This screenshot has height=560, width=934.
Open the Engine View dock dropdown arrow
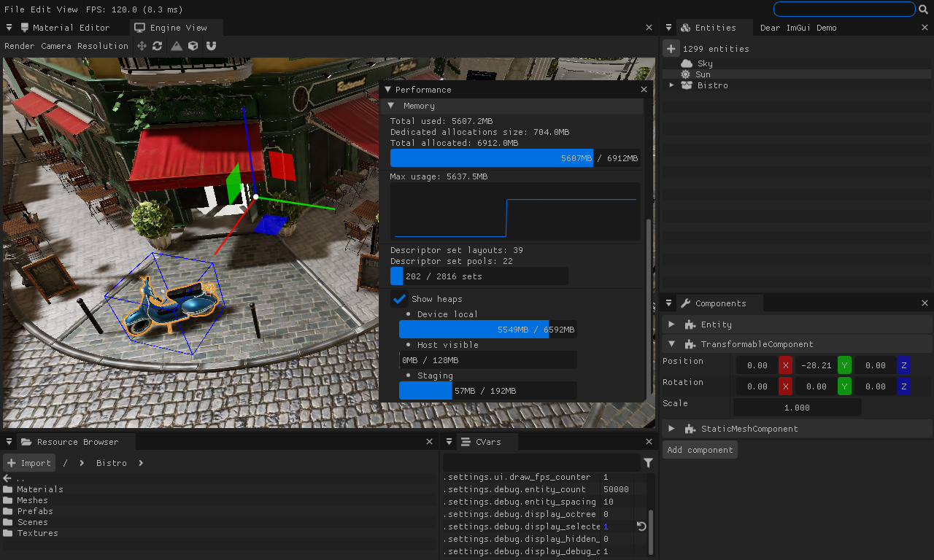9,28
